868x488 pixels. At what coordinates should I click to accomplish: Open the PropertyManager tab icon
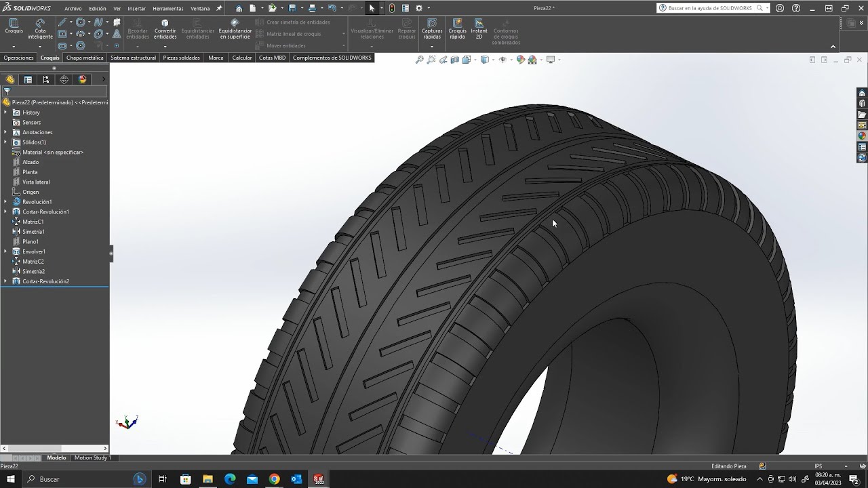(x=28, y=79)
